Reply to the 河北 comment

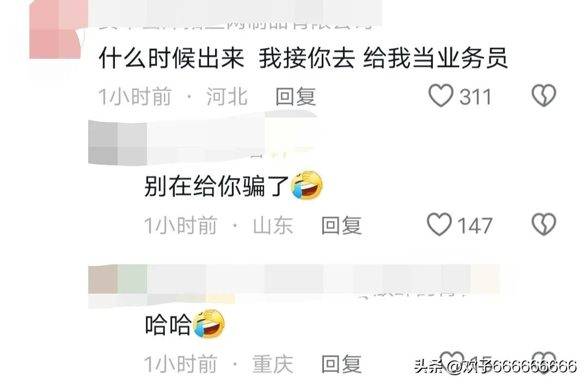pos(296,97)
